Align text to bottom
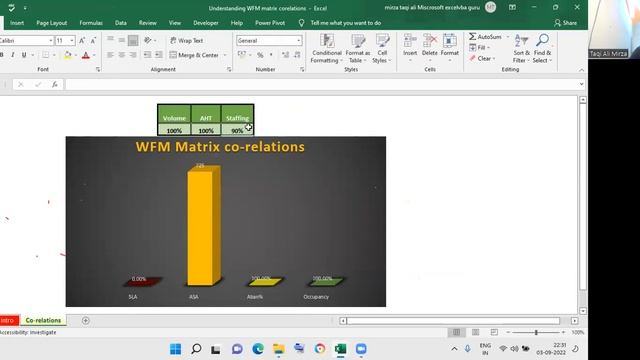Viewport: 640px width, 360px height. (x=133, y=40)
